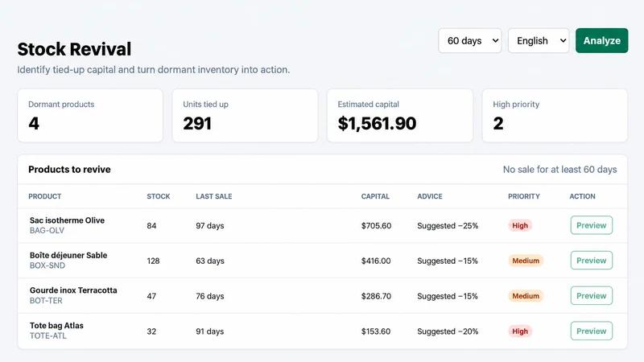The height and width of the screenshot is (362, 644).
Task: Click capital value $286.70
Action: tap(376, 296)
